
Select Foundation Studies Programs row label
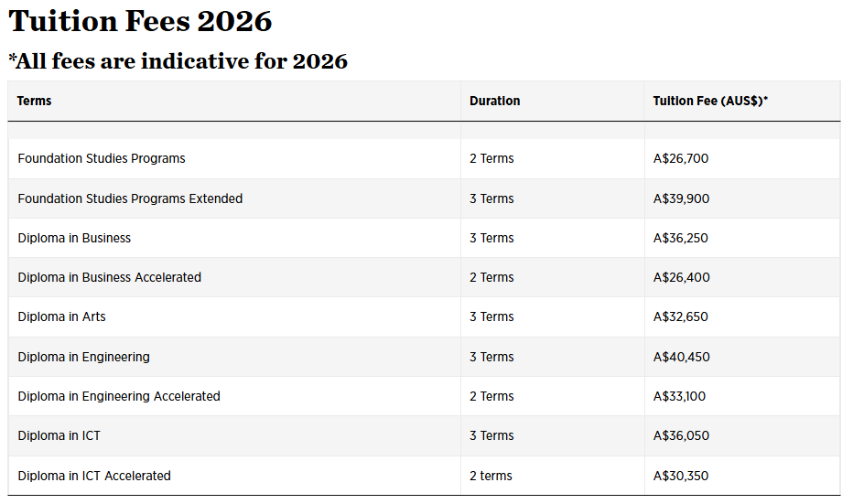click(x=102, y=158)
